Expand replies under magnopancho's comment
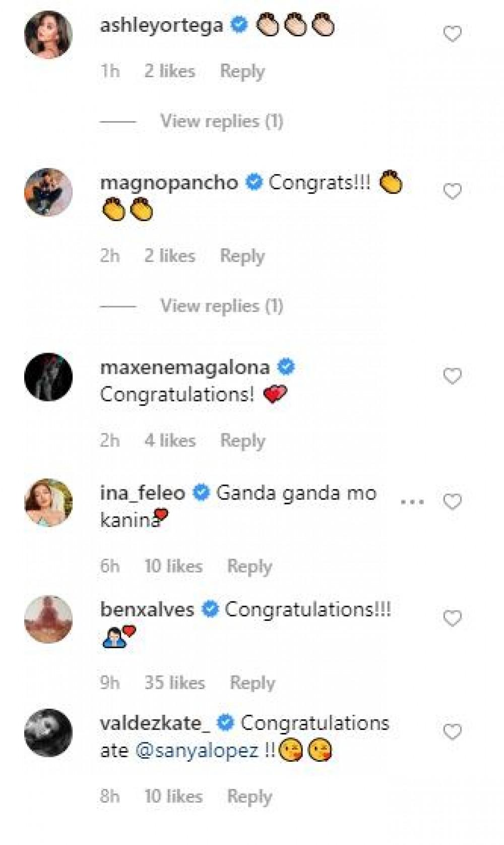The height and width of the screenshot is (845, 504). pyautogui.click(x=221, y=306)
